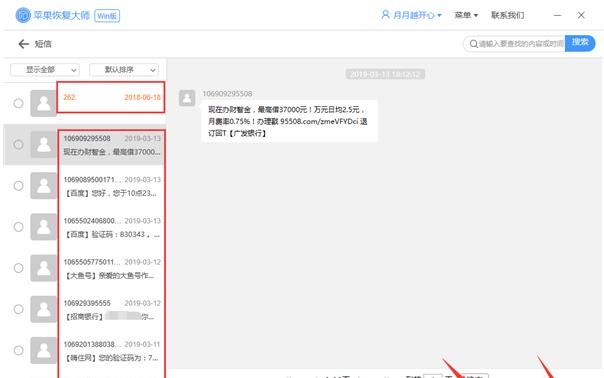The image size is (604, 378).
Task: Click the Win版 badge
Action: point(107,16)
